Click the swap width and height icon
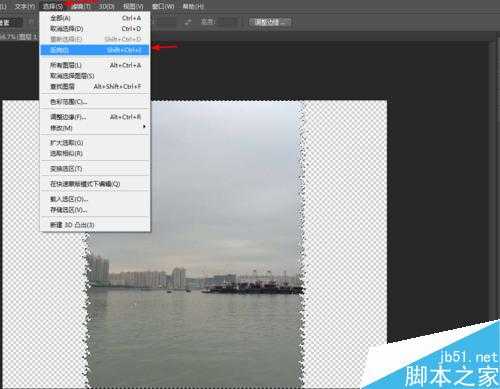 click(x=188, y=22)
